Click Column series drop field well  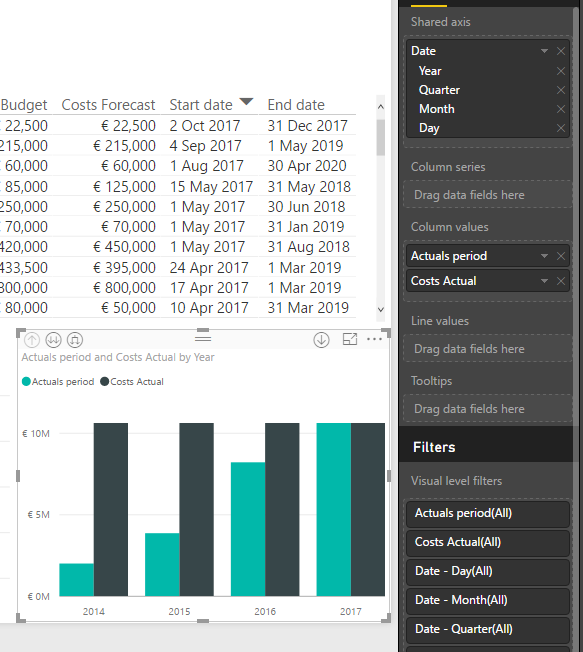(487, 195)
